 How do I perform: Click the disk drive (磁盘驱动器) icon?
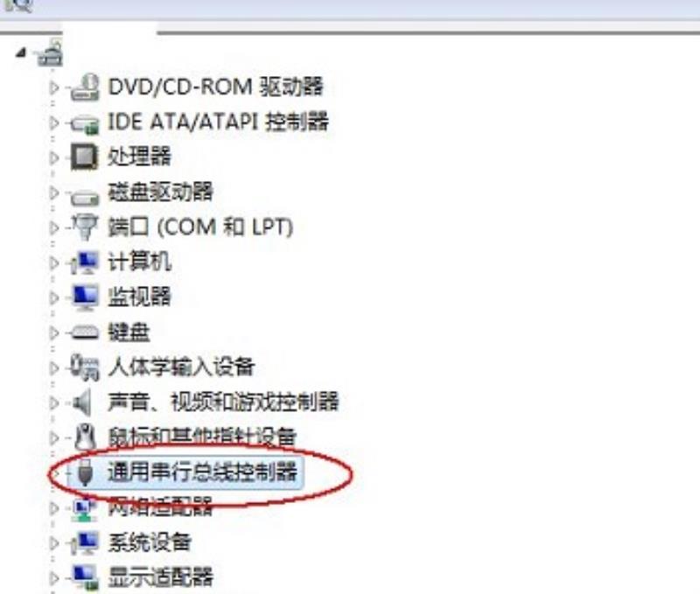coord(85,196)
